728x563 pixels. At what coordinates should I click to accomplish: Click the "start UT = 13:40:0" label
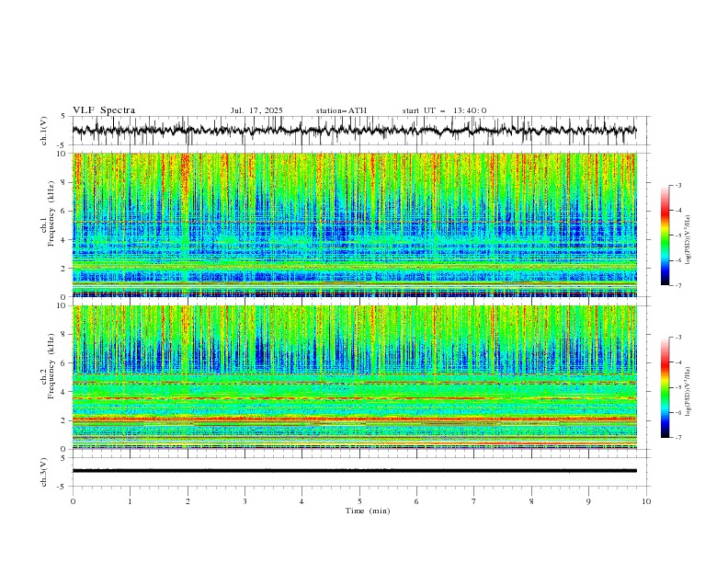pyautogui.click(x=444, y=110)
